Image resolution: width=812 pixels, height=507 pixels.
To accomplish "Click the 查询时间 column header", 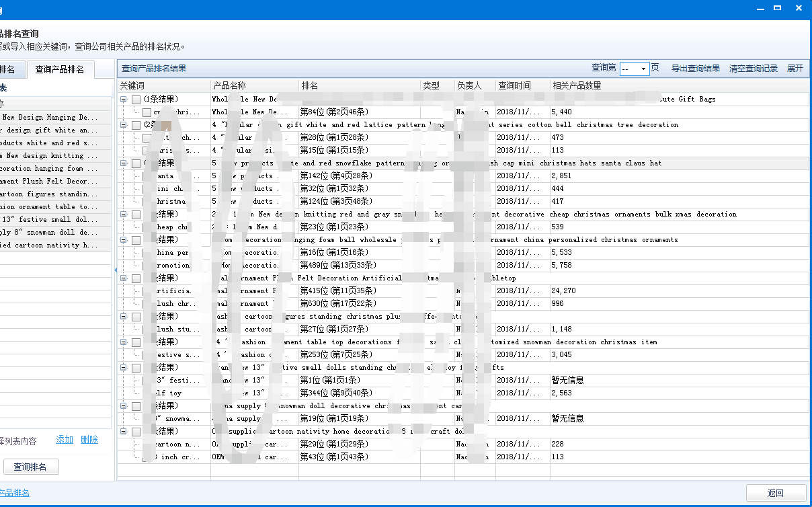I will [514, 86].
